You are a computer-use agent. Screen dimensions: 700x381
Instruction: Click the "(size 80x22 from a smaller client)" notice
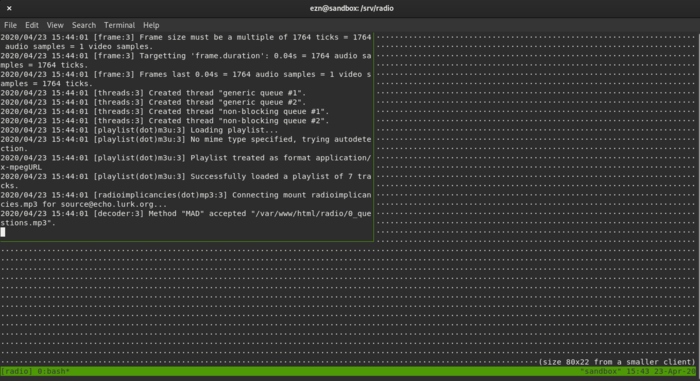[617, 362]
